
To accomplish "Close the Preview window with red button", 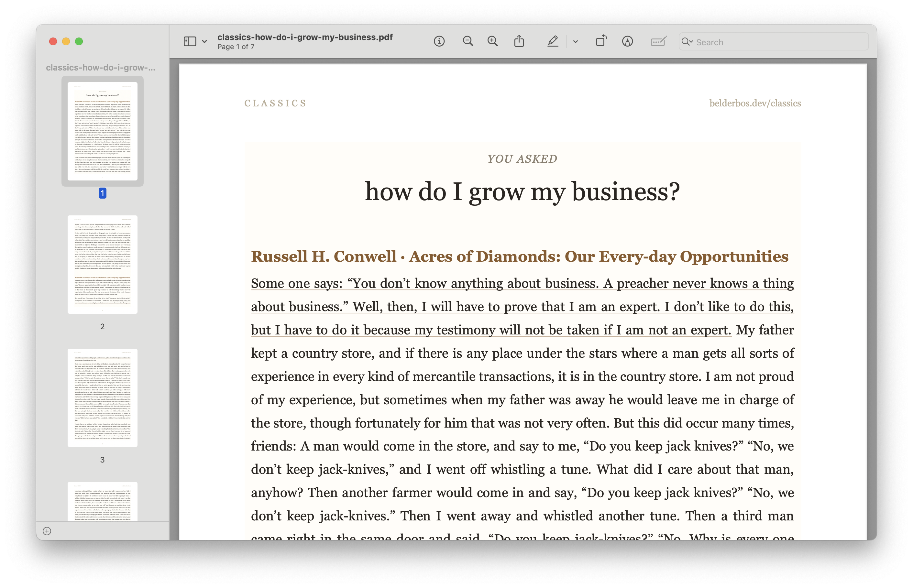I will [x=53, y=41].
